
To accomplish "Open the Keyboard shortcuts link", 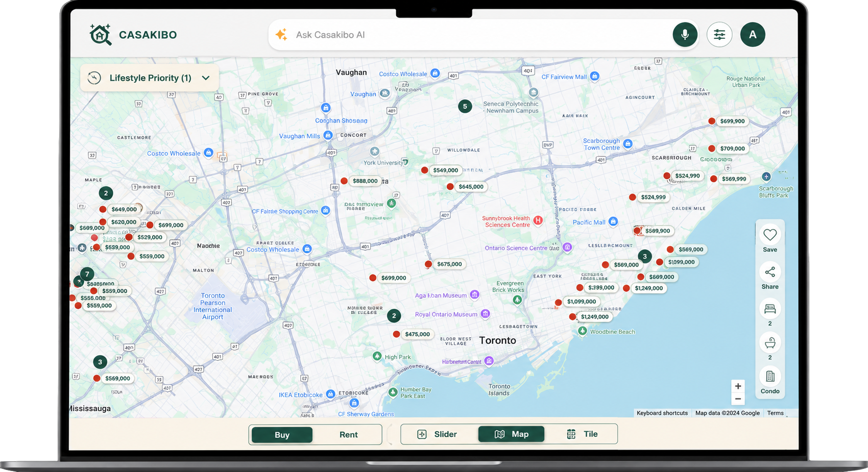I will click(x=662, y=413).
